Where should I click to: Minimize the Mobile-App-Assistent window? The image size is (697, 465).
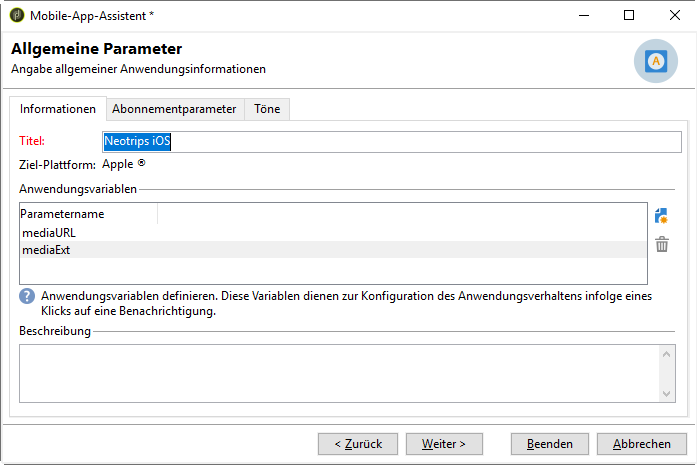[x=584, y=16]
